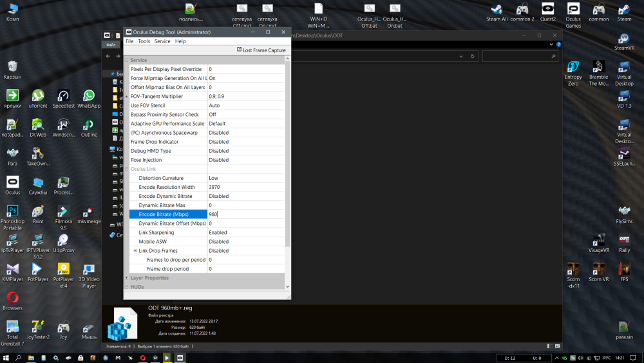
Task: Select the WhatsApp desktop shortcut
Action: (89, 98)
